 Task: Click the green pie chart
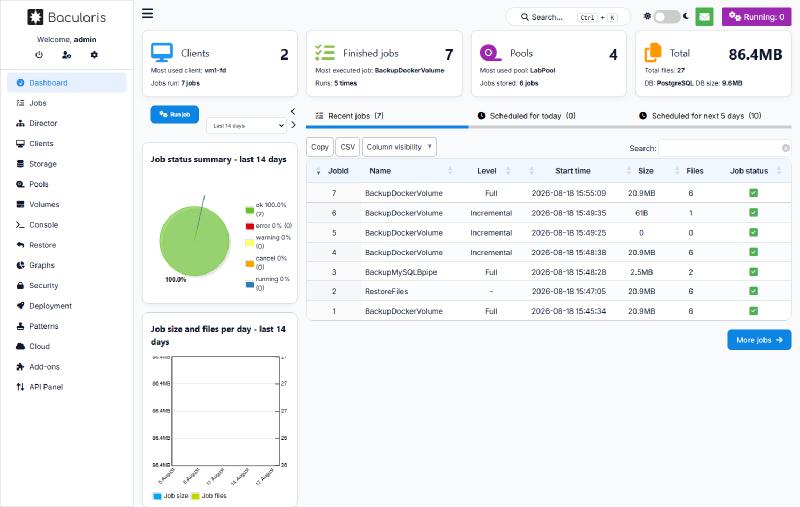[194, 241]
